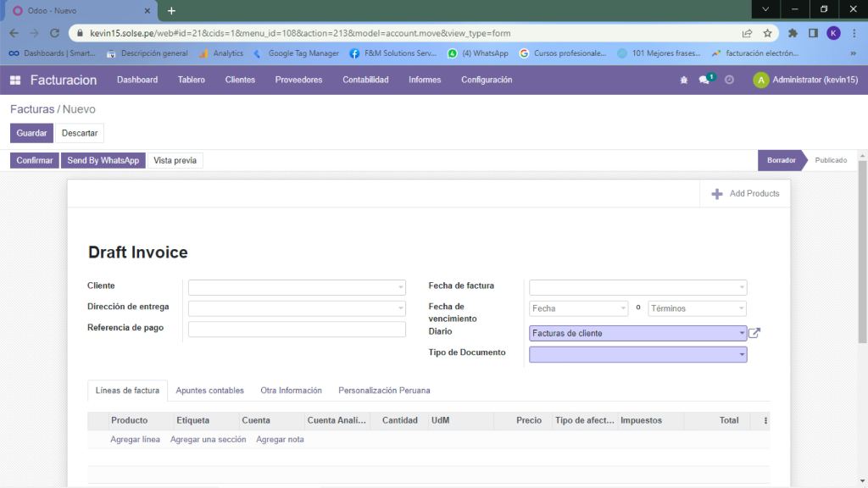This screenshot has width=868, height=488.
Task: Click the external link icon next to Diario
Action: pyautogui.click(x=754, y=333)
